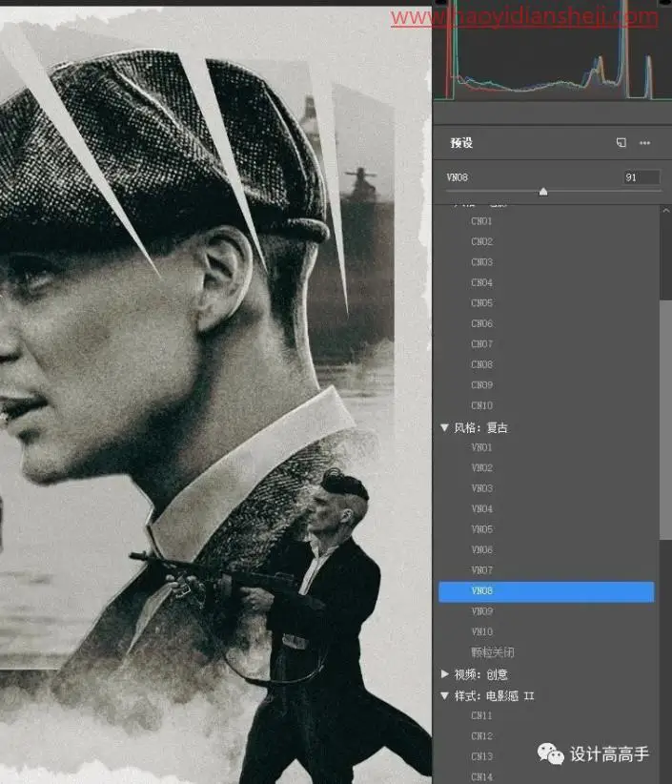Screen dimensions: 672x784
Task: Apply the CN12 cinematic preset
Action: (481, 736)
